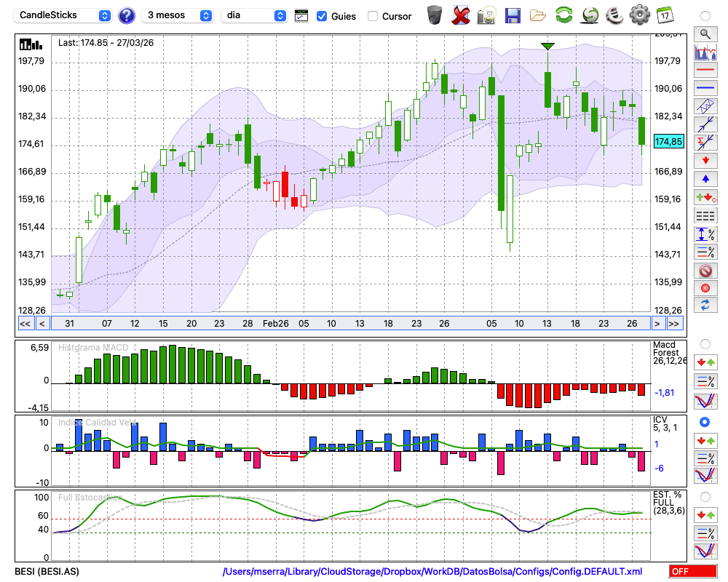Enable the Cursor checkbox
The width and height of the screenshot is (728, 582).
(372, 16)
